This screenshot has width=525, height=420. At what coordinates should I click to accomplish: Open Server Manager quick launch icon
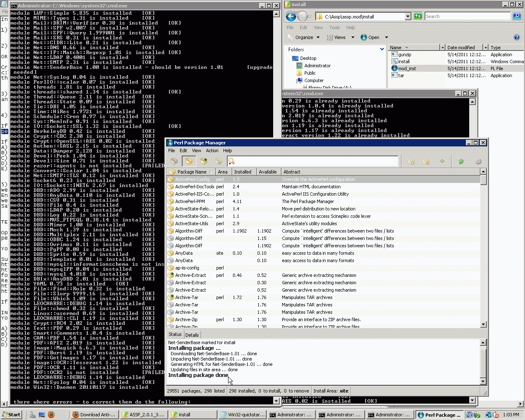(x=32, y=415)
